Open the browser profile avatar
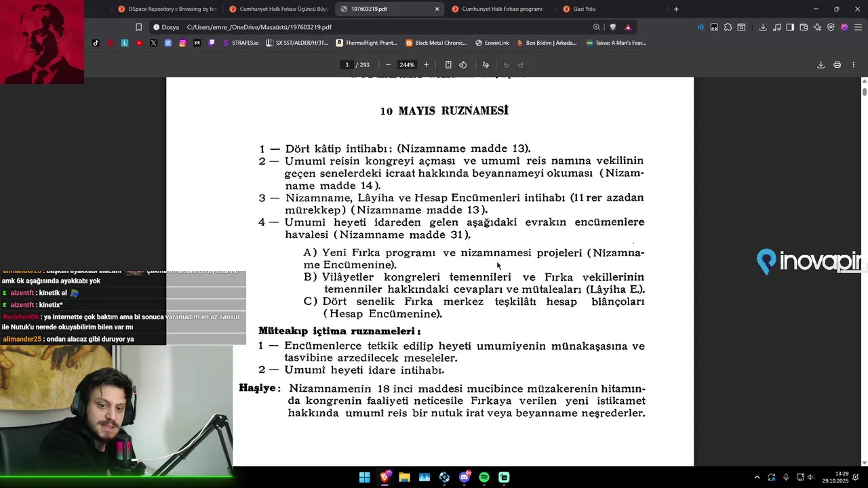This screenshot has width=868, height=488. click(x=844, y=27)
